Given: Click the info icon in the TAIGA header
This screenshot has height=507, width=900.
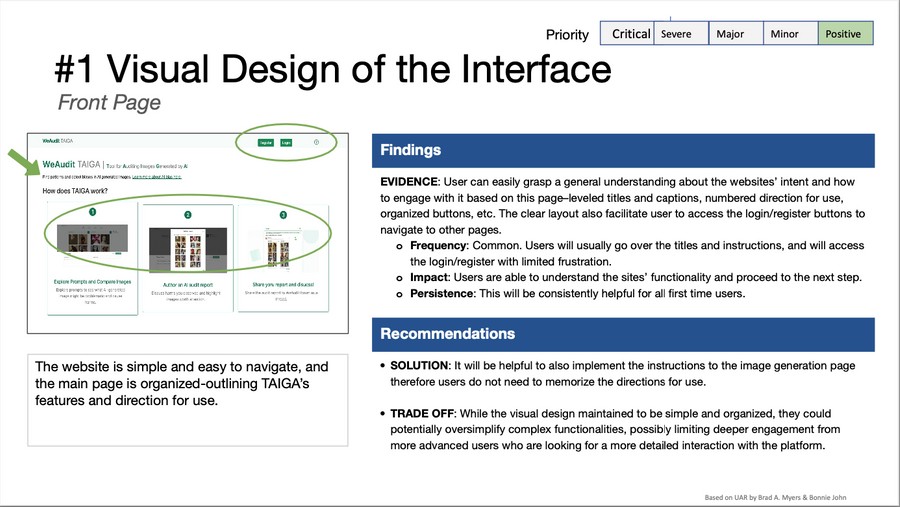Looking at the screenshot, I should point(316,142).
